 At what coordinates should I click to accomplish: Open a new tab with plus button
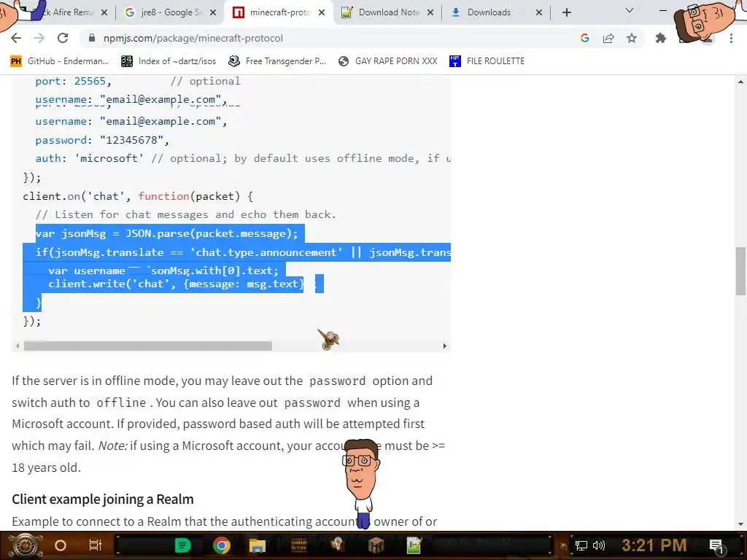click(x=566, y=12)
